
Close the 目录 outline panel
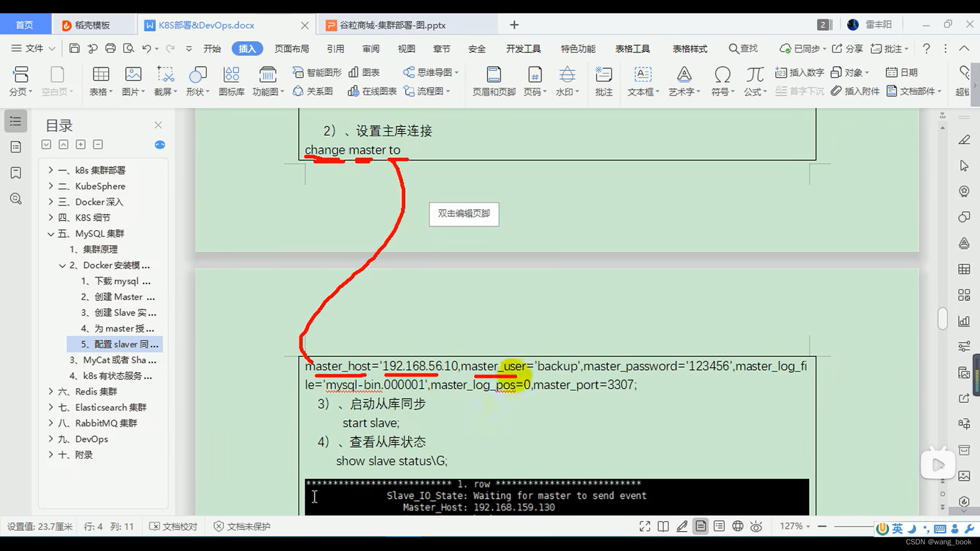click(x=158, y=125)
